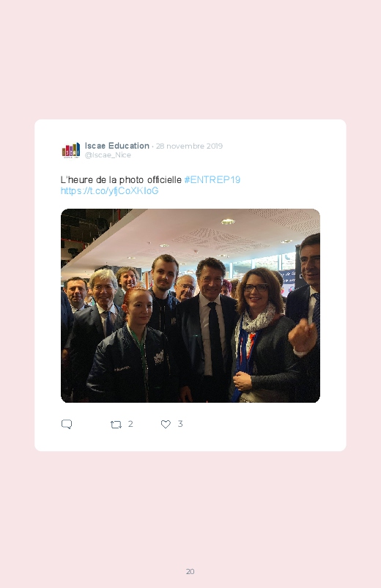The height and width of the screenshot is (588, 381).
Task: Open the Iscae Education display name
Action: coord(117,146)
